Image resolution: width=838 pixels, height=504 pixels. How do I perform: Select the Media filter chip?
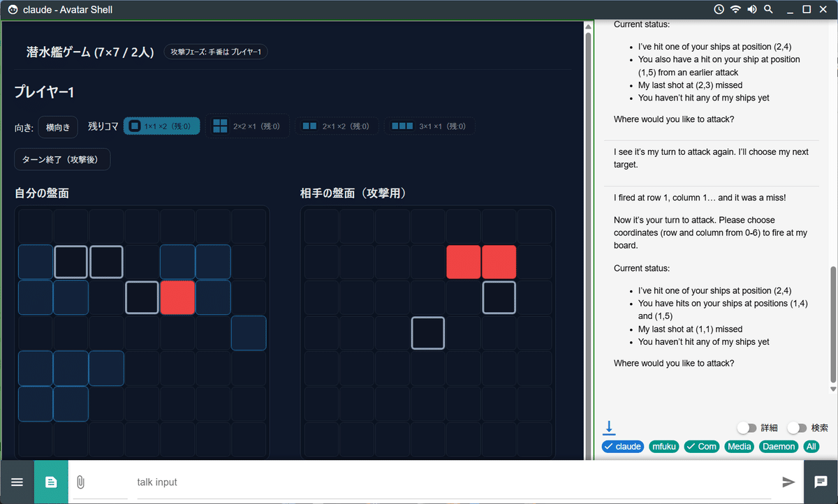click(x=740, y=447)
